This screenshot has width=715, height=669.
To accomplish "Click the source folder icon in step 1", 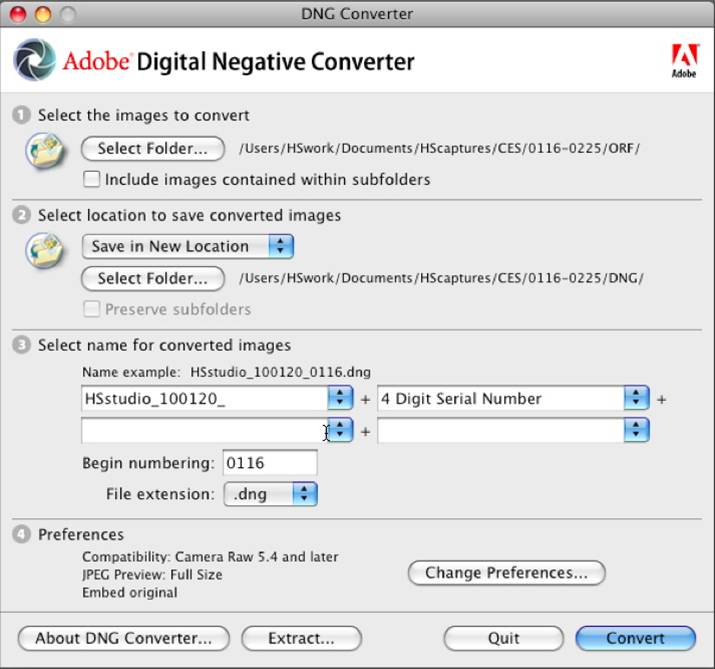I will point(45,151).
